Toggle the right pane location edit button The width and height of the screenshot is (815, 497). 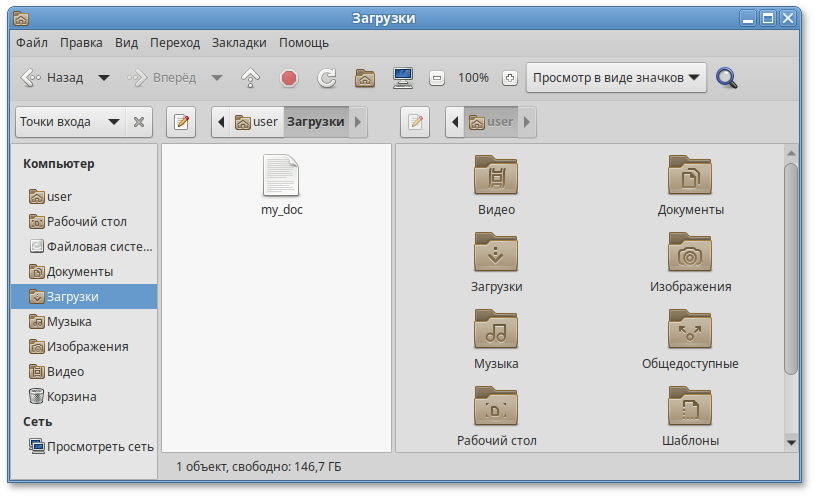click(415, 122)
